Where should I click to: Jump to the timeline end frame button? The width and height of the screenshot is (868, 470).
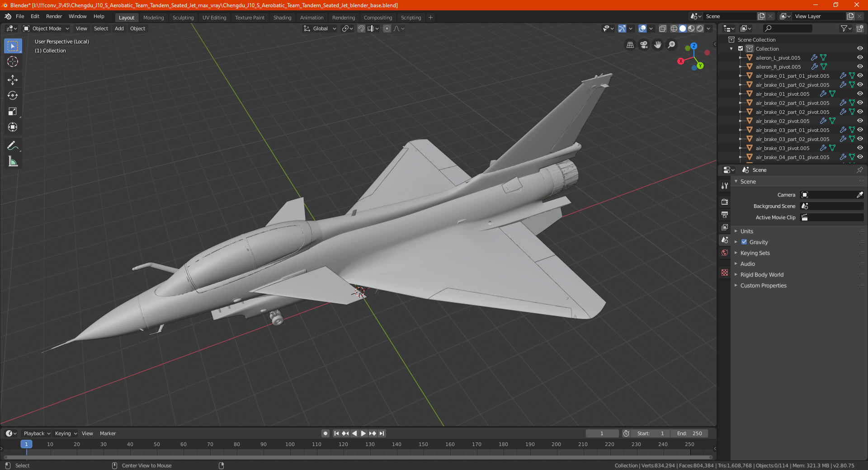point(382,433)
